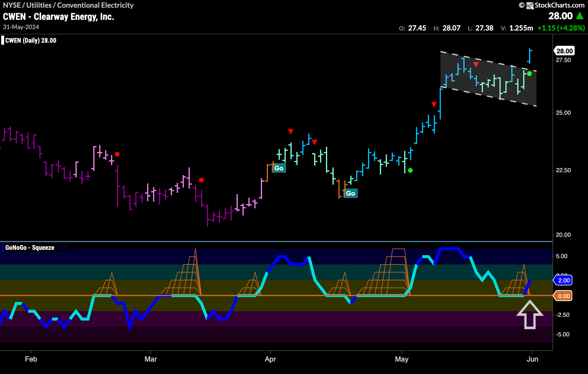
Task: Click the StockCharts.com logo icon
Action: pos(530,5)
